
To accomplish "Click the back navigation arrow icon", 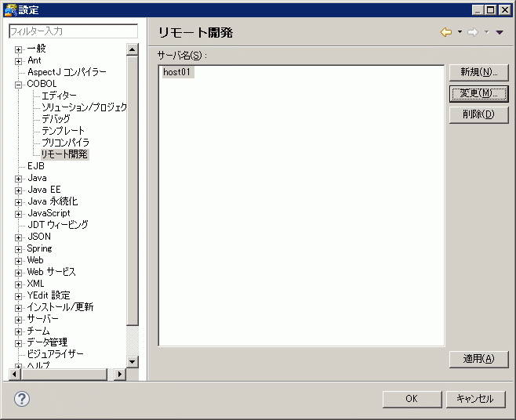I will point(446,32).
